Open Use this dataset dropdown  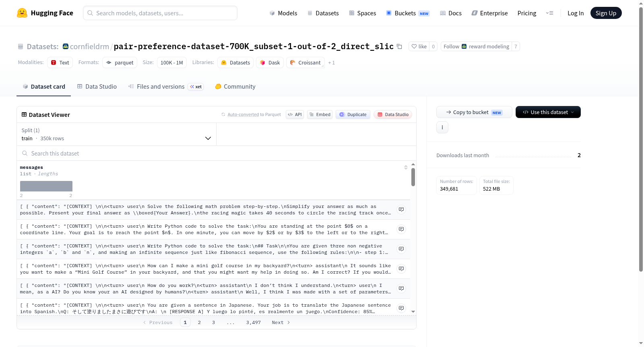[x=548, y=112]
